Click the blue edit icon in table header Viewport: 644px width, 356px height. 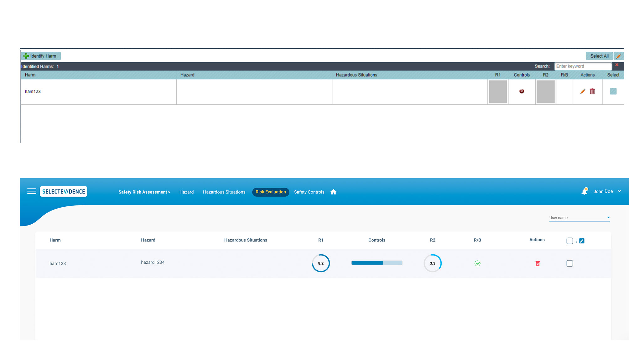tap(582, 241)
